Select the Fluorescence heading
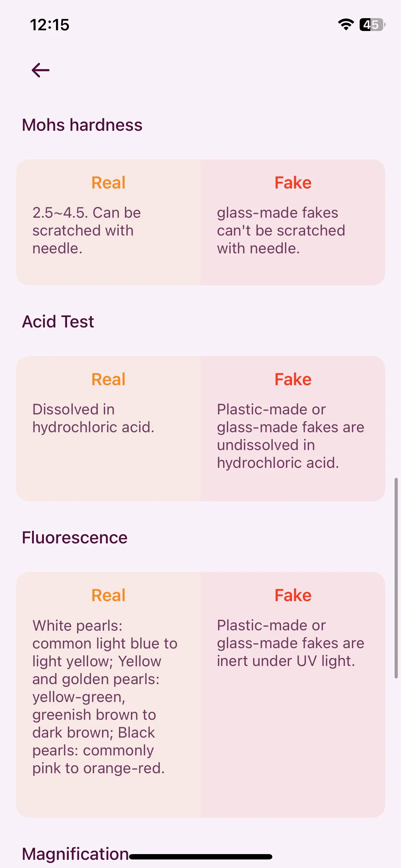Viewport: 401px width, 868px height. tap(75, 538)
